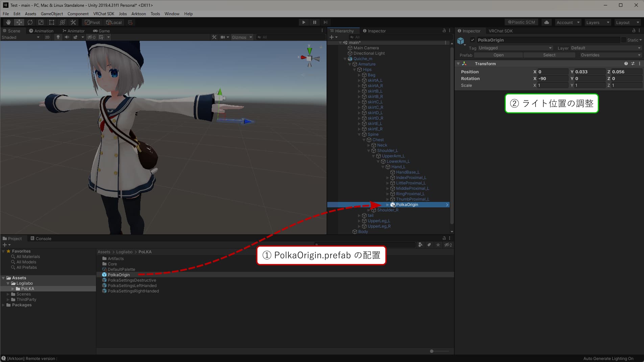Collapse the Spine node in Hierarchy
Viewport: 644px width, 362px height.
[x=359, y=134]
